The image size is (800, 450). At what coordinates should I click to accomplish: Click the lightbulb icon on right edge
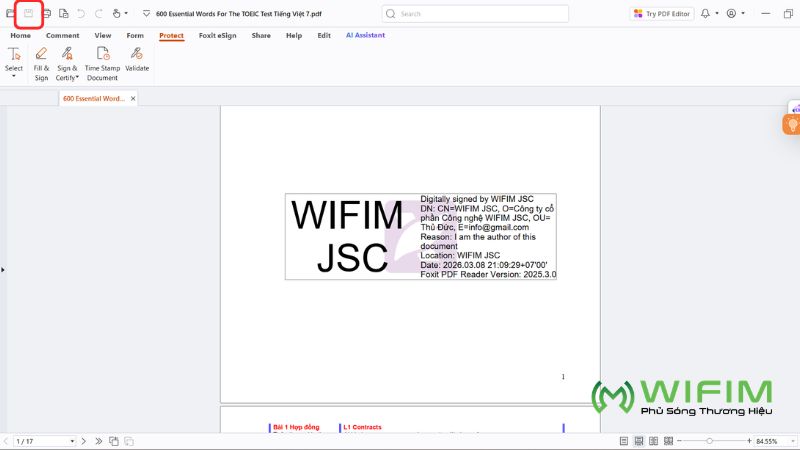coord(792,125)
